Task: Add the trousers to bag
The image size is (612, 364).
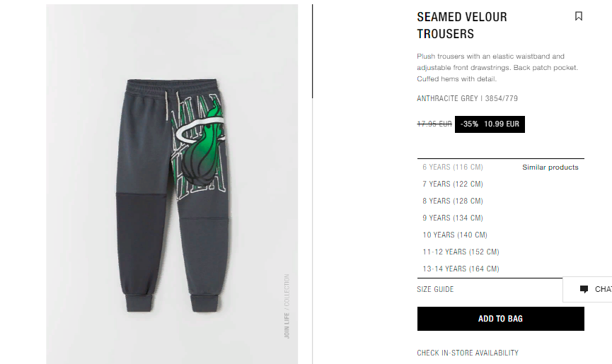Action: click(x=501, y=319)
